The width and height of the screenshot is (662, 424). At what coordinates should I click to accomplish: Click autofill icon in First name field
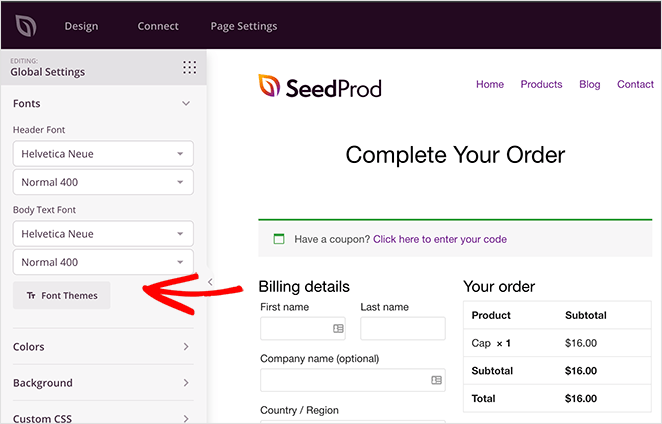(x=338, y=328)
